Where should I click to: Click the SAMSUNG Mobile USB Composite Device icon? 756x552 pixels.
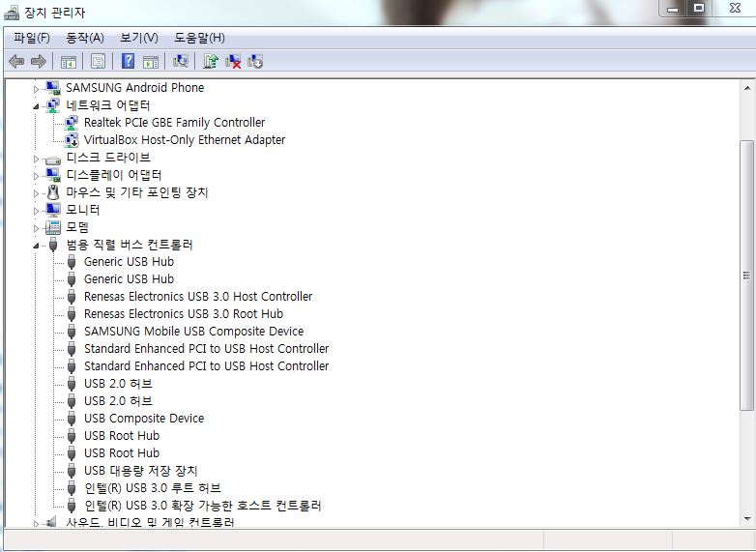[72, 332]
